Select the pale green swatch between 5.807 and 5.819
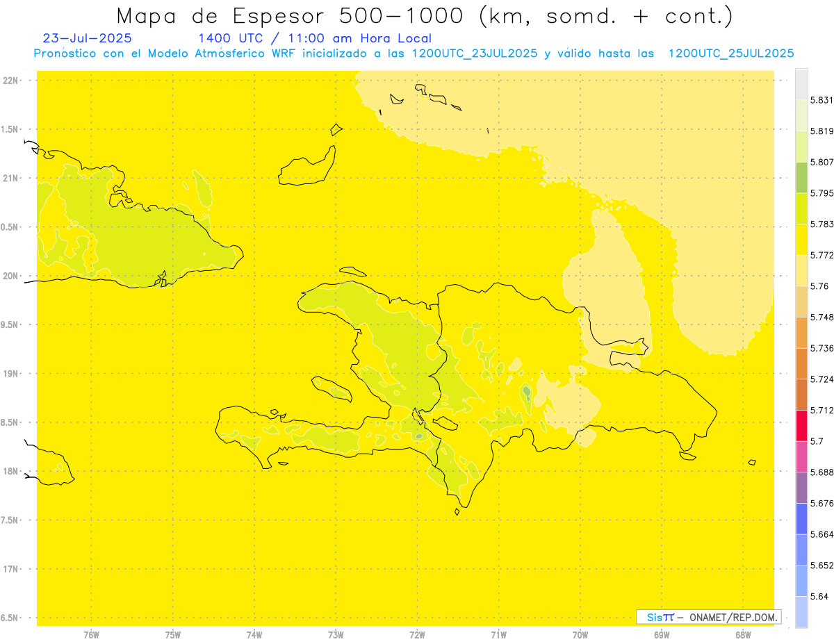Image resolution: width=834 pixels, height=644 pixels. click(801, 146)
